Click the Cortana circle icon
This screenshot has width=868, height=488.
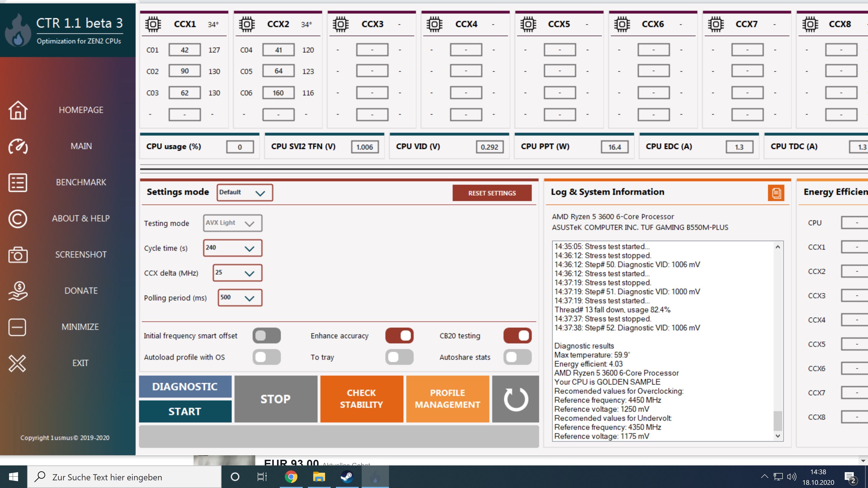point(235,477)
